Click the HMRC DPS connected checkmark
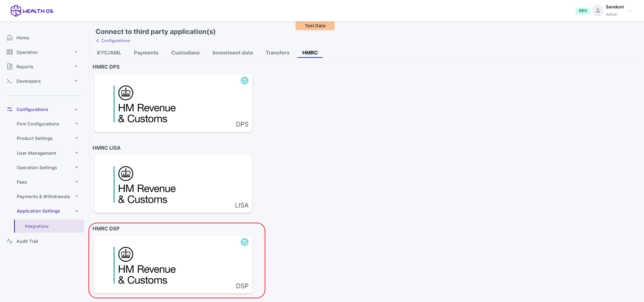Image resolution: width=644 pixels, height=302 pixels. point(244,80)
